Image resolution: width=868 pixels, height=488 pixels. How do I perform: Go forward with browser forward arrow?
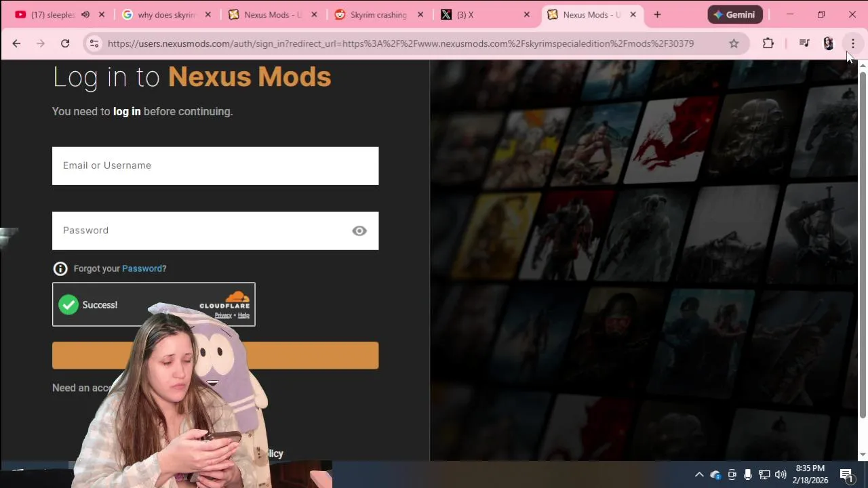[x=41, y=43]
